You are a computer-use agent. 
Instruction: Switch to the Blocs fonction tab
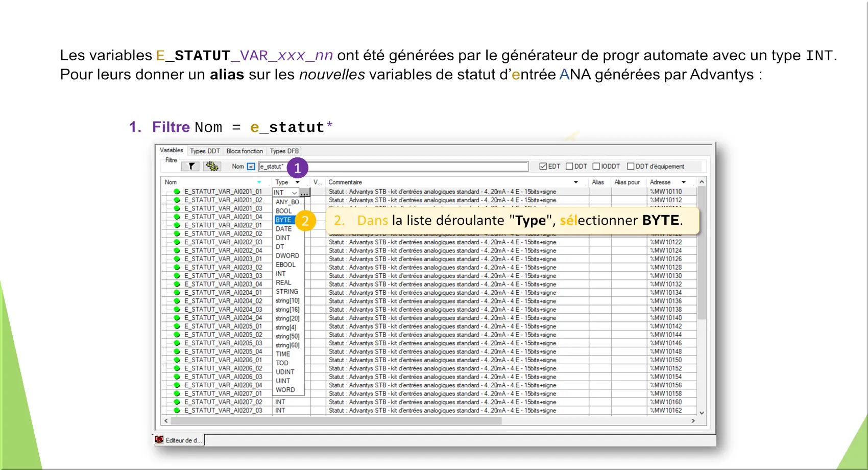point(245,151)
